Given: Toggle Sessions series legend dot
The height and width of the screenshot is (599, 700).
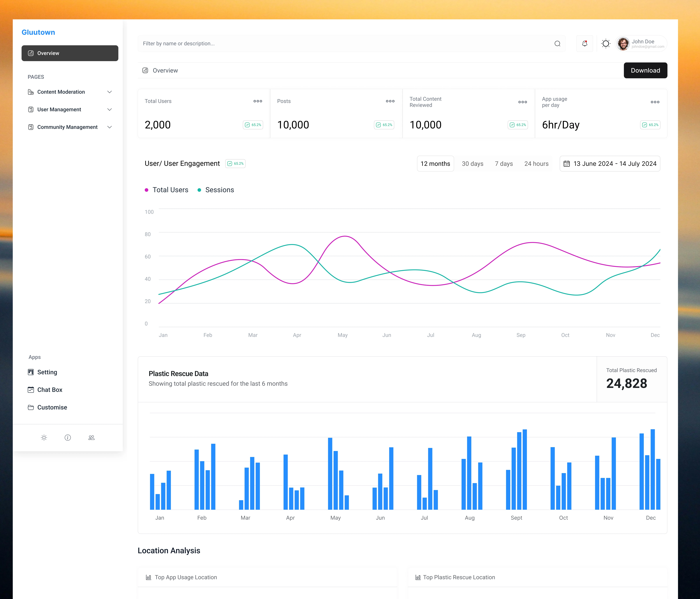Looking at the screenshot, I should 199,190.
